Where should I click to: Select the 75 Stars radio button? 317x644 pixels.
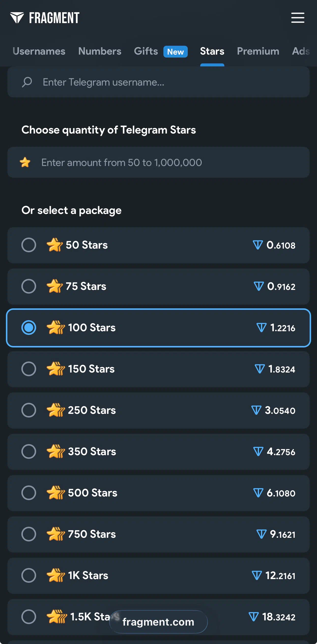click(29, 286)
